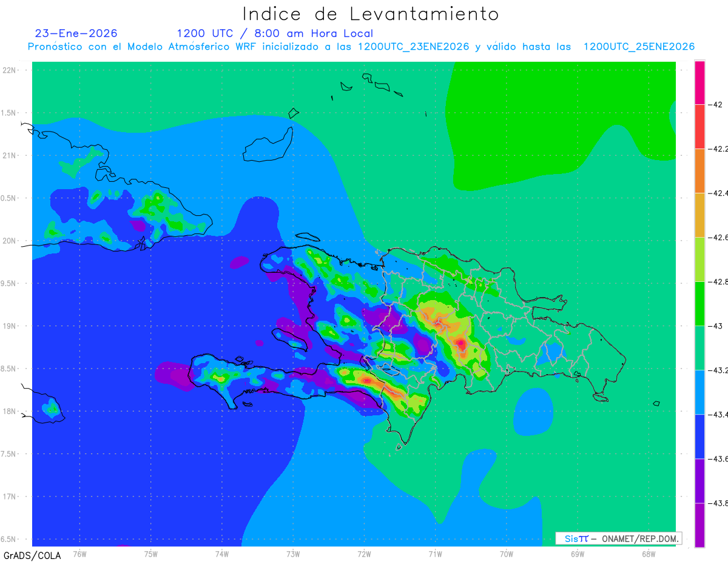
Task: Click the "70W" longitude label
Action: [x=506, y=554]
